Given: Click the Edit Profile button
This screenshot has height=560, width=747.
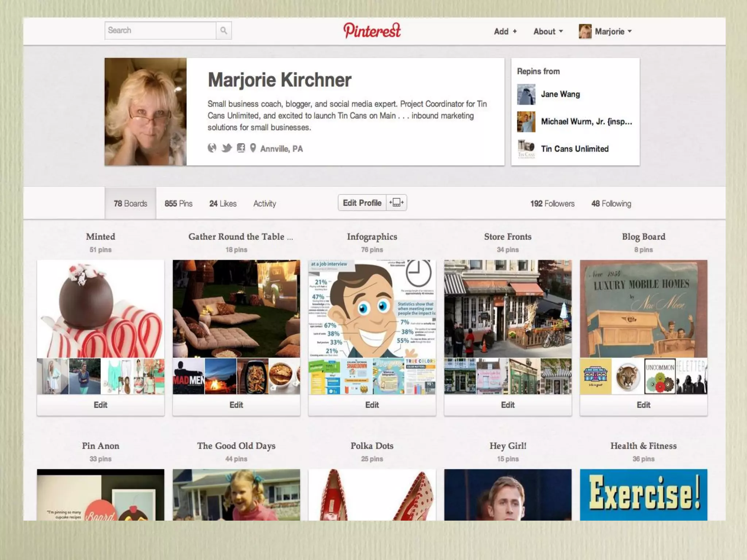Looking at the screenshot, I should click(x=362, y=203).
